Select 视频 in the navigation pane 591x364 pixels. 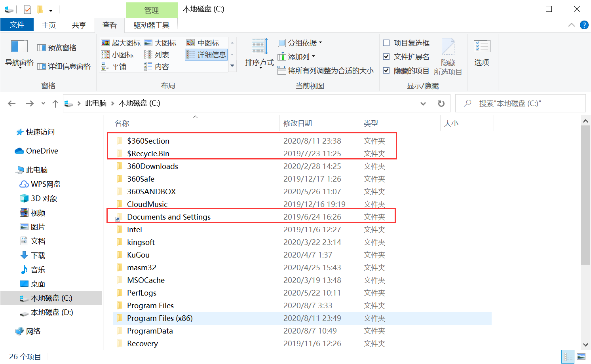click(x=33, y=212)
